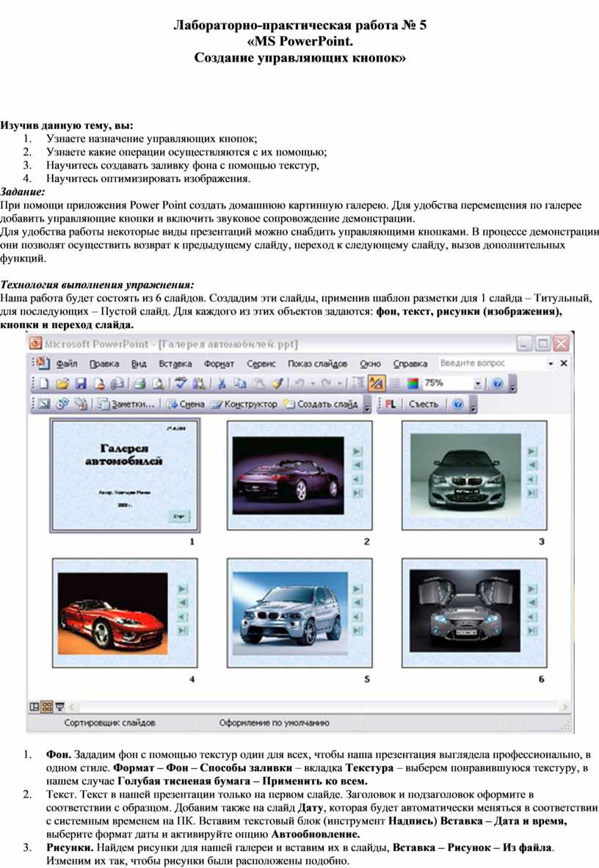Open the Undo history dropdown arrow
The image size is (599, 868).
tap(312, 383)
